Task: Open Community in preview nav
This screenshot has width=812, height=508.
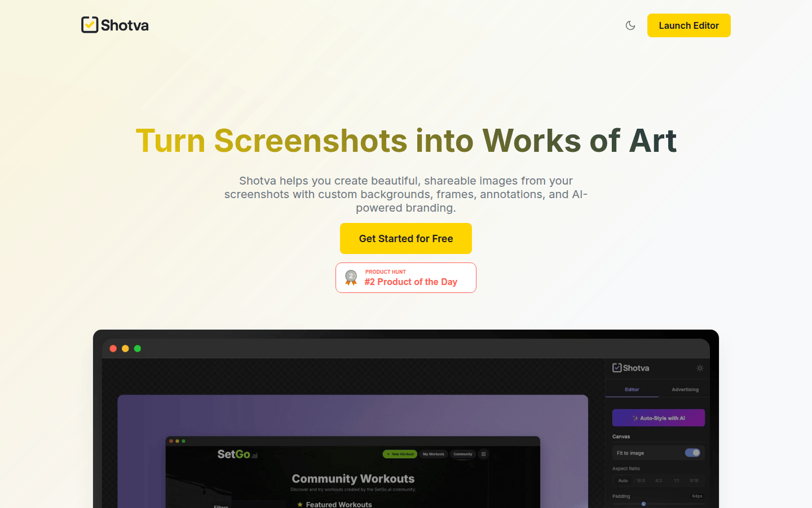Action: [x=463, y=454]
